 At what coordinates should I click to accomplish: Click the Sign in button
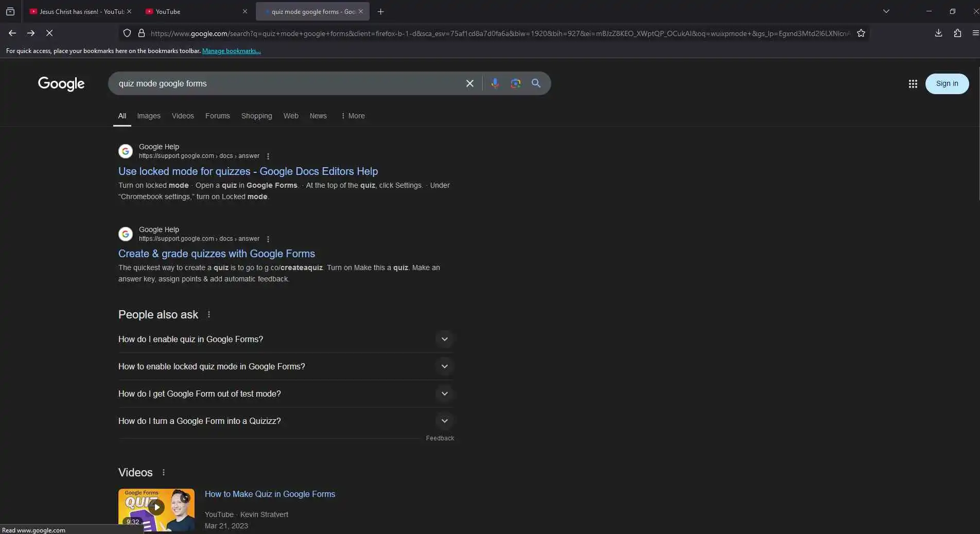(947, 84)
